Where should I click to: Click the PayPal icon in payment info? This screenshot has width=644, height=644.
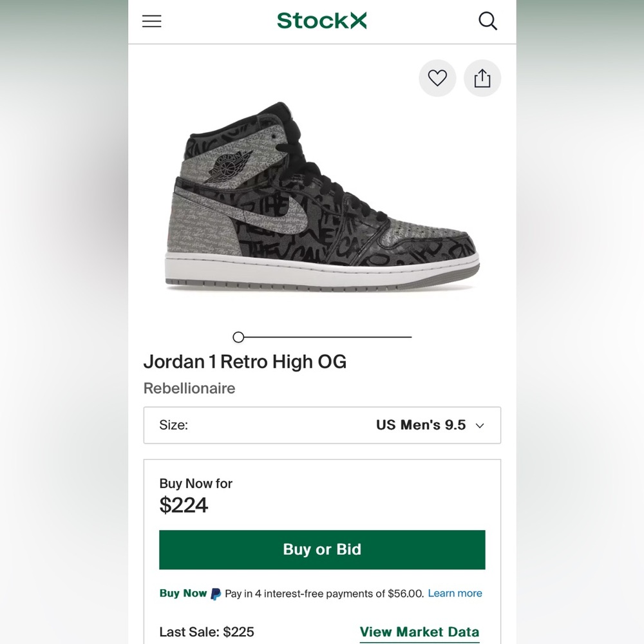pyautogui.click(x=214, y=593)
